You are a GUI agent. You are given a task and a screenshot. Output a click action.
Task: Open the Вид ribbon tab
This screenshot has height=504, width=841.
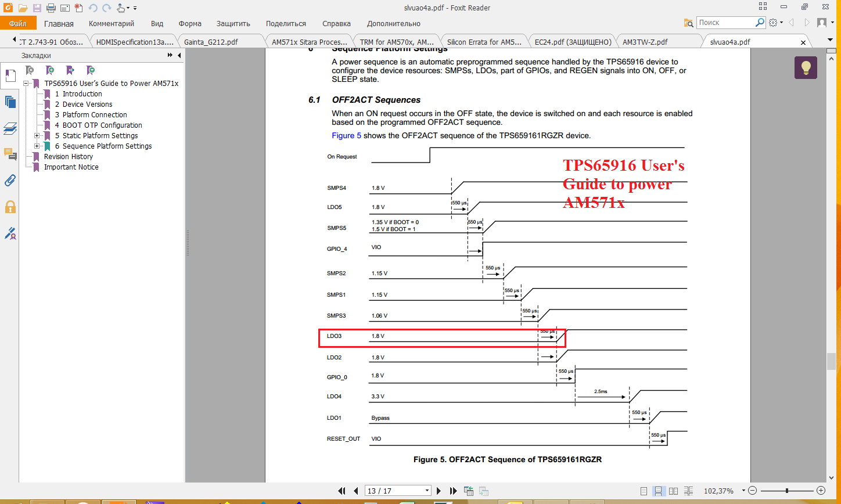click(157, 24)
